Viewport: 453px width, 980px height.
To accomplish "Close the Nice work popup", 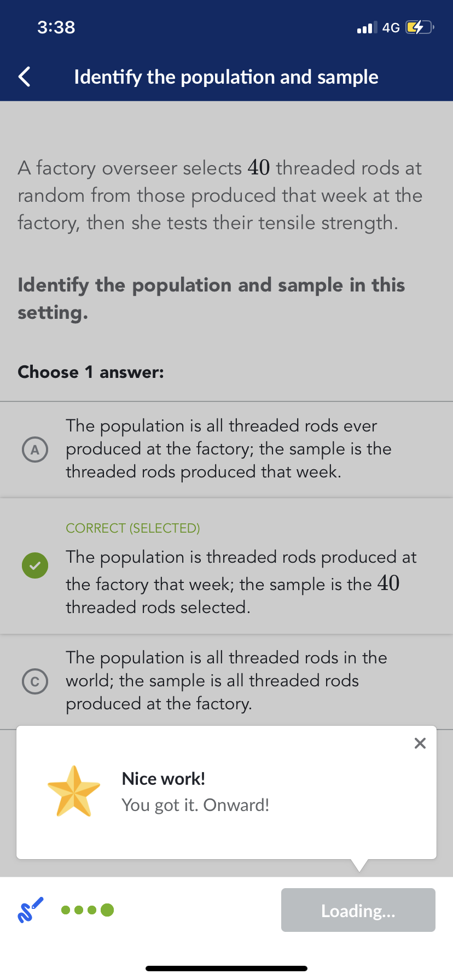I will pos(420,743).
